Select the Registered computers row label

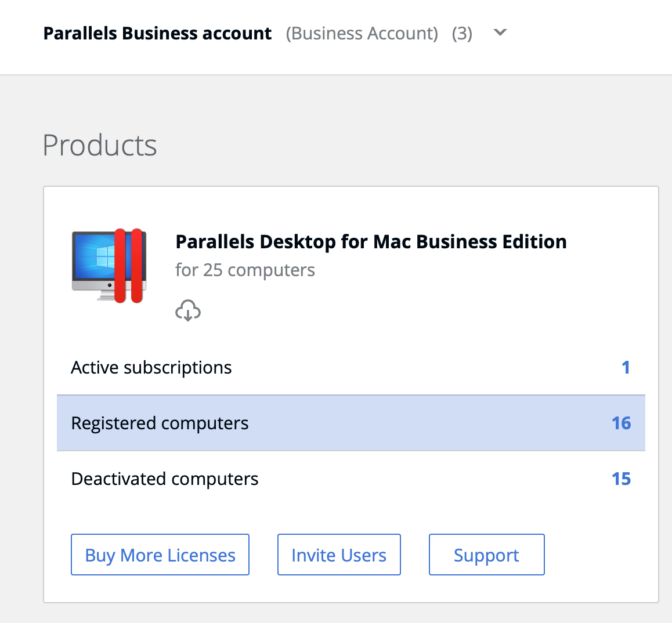click(x=160, y=423)
